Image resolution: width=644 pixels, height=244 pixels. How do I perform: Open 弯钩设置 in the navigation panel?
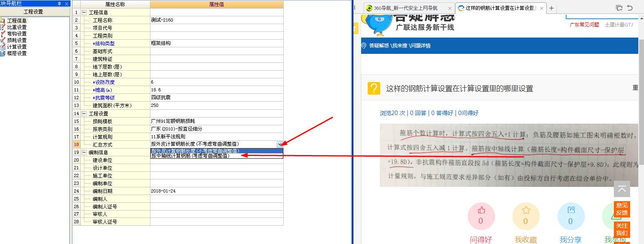pos(17,33)
